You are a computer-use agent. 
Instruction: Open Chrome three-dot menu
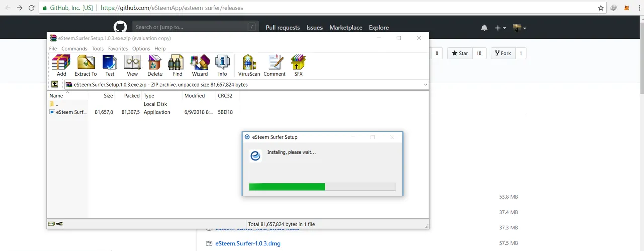point(639,8)
